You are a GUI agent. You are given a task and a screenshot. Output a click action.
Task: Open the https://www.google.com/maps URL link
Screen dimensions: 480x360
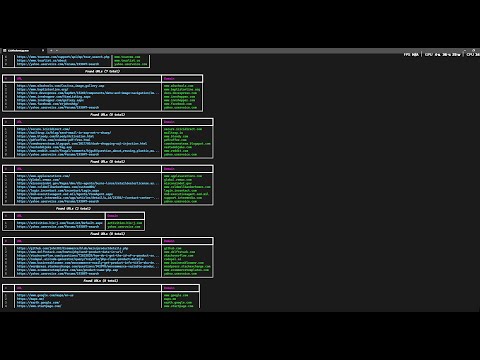click(45, 295)
